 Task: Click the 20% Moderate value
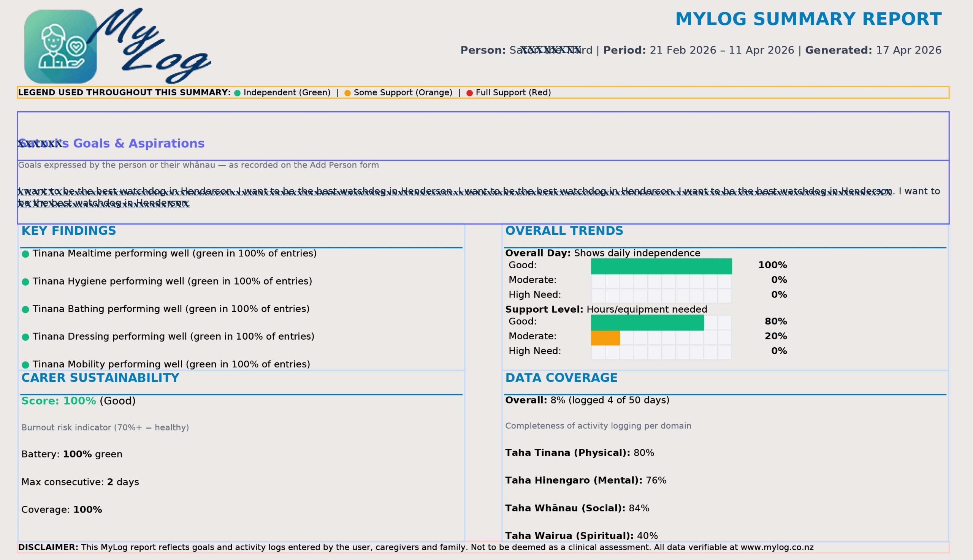[776, 336]
